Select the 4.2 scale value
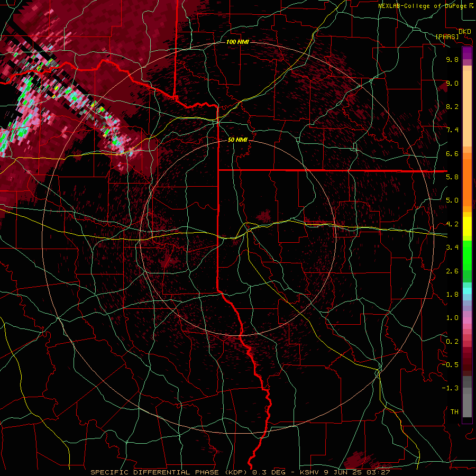This screenshot has width=476, height=476. coord(452,224)
